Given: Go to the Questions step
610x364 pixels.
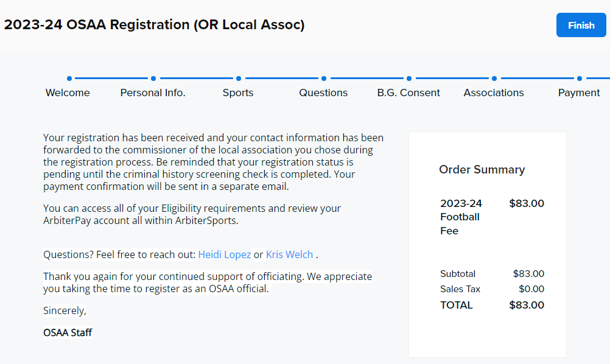Looking at the screenshot, I should click(x=323, y=93).
